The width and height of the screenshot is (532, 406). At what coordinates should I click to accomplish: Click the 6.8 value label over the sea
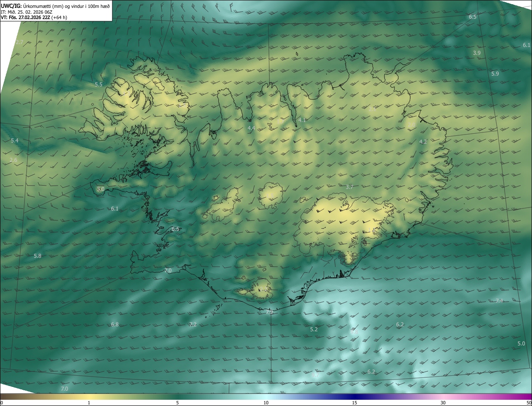coord(115,324)
